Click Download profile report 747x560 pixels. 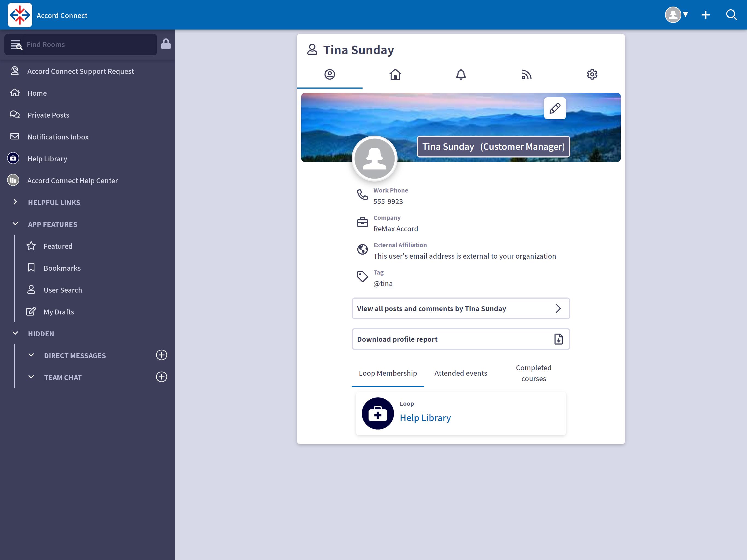(x=461, y=339)
